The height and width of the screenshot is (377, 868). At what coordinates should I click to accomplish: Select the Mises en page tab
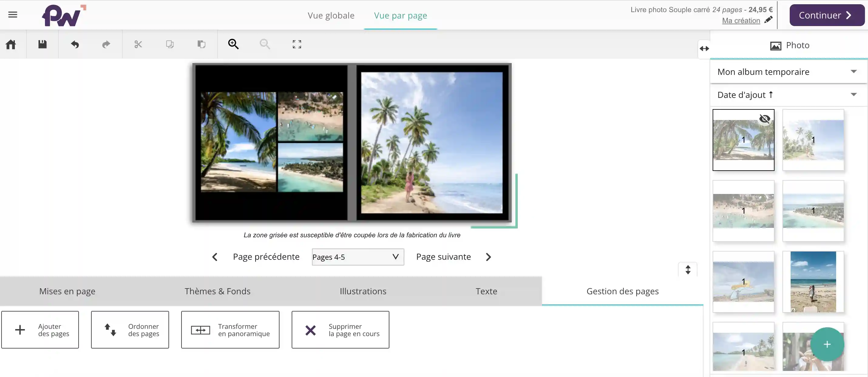pyautogui.click(x=66, y=291)
